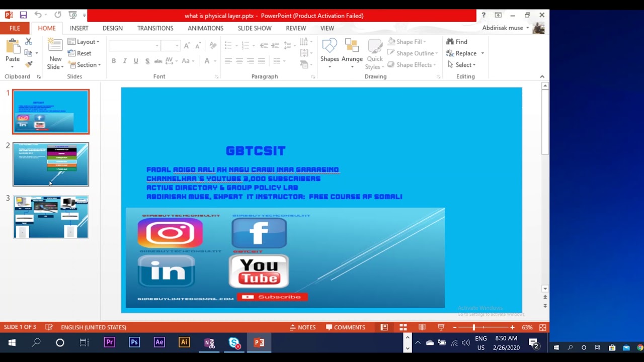This screenshot has width=644, height=362.
Task: Click the 63% zoom level
Action: click(527, 327)
